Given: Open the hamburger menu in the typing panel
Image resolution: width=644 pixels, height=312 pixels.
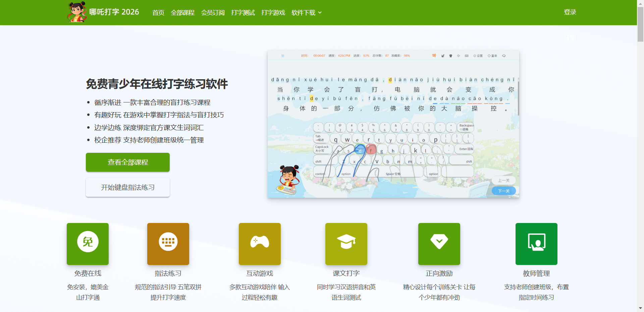Looking at the screenshot, I should tap(283, 56).
